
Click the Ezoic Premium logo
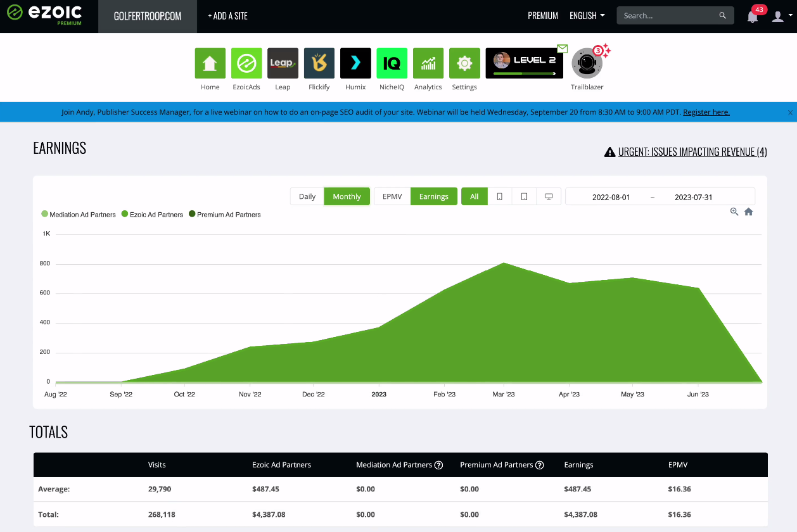click(44, 14)
